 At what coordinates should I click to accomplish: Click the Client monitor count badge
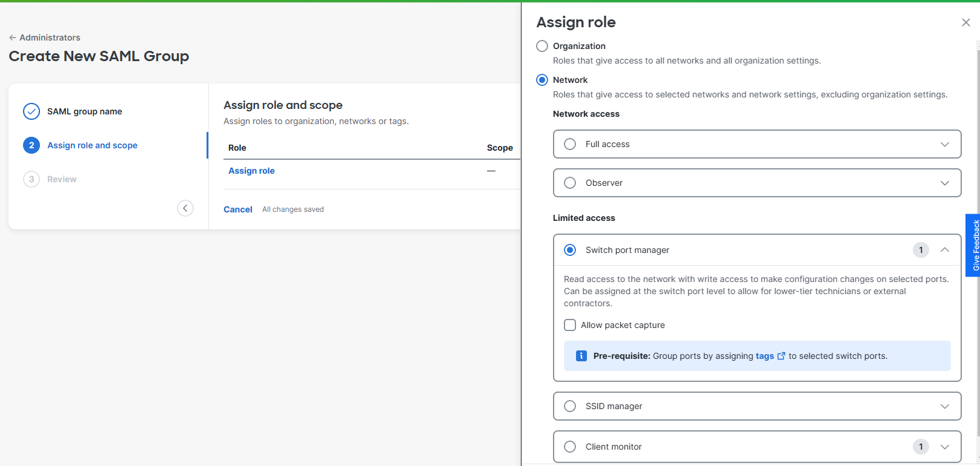pyautogui.click(x=921, y=447)
